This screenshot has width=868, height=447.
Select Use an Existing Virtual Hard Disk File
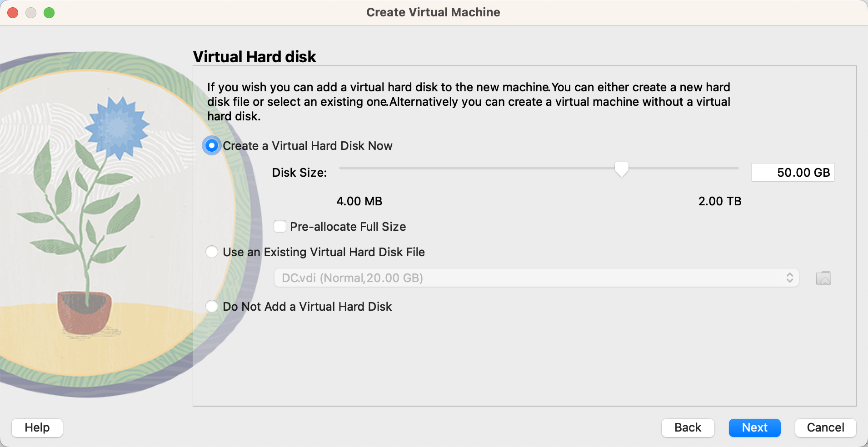(x=212, y=252)
